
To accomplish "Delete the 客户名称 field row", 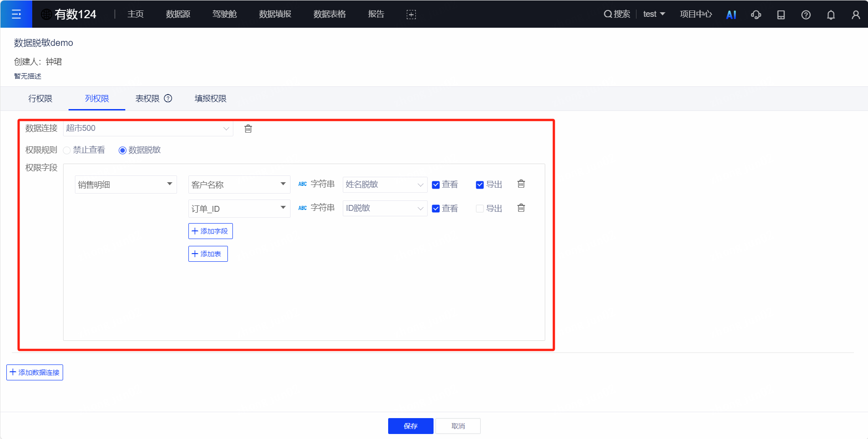I will (x=521, y=184).
